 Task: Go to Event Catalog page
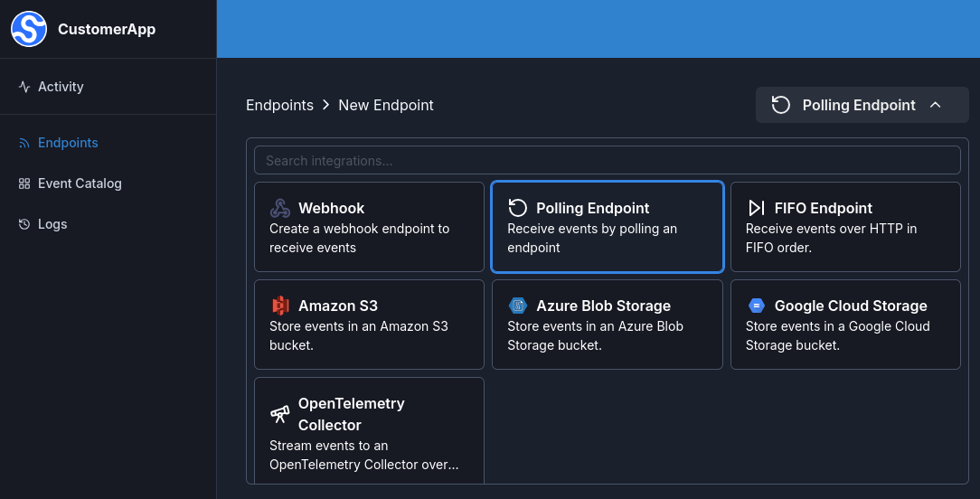click(x=80, y=184)
